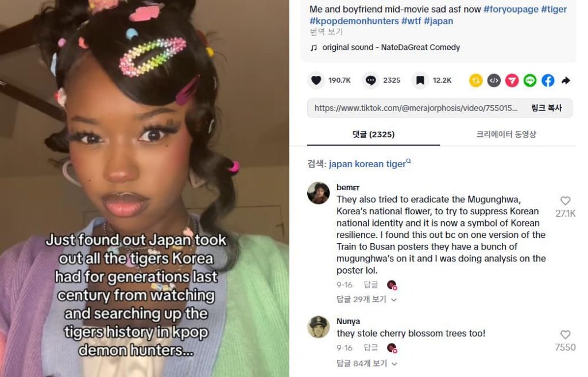Switch to the 크리에이터 동영상 tab
The width and height of the screenshot is (588, 377).
[506, 134]
